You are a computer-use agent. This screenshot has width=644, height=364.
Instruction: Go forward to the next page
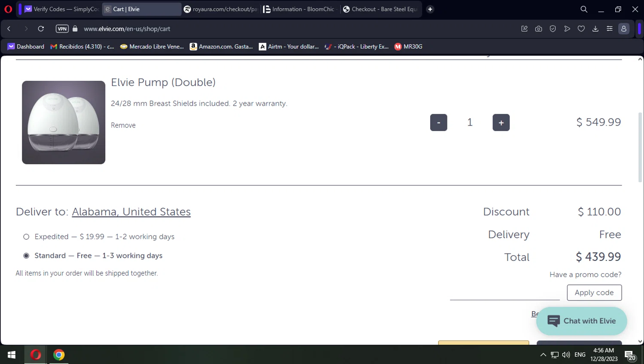26,29
